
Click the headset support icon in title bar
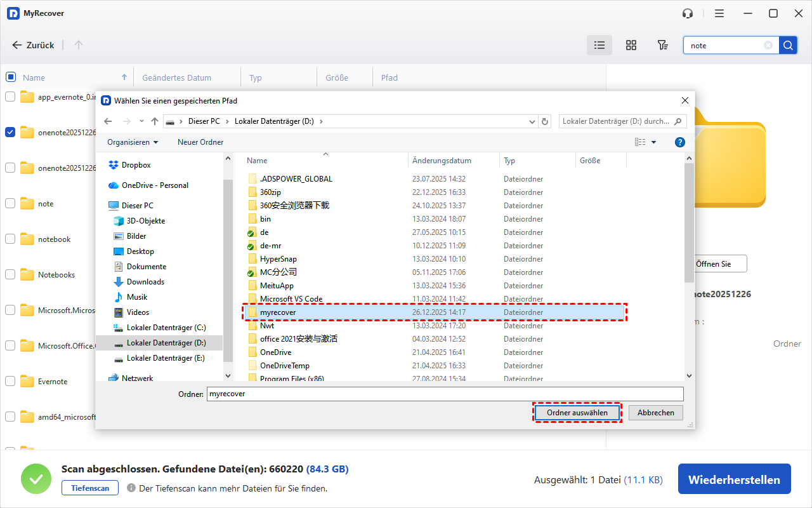click(688, 13)
